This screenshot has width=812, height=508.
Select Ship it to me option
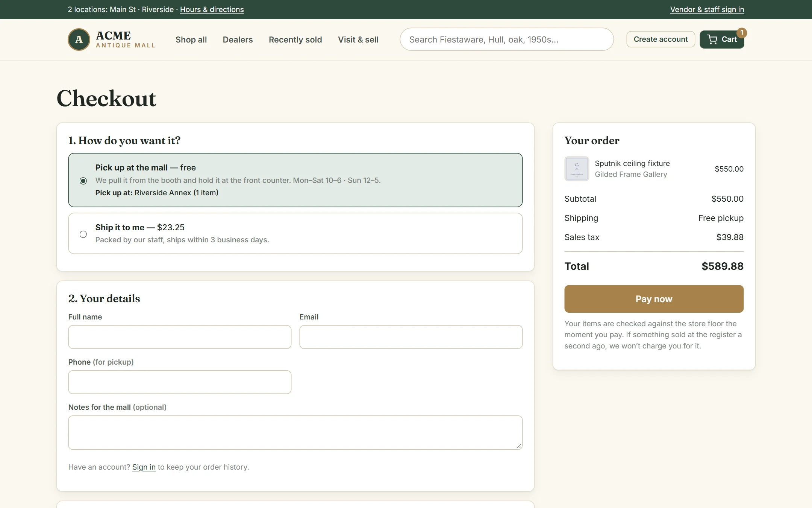(295, 233)
